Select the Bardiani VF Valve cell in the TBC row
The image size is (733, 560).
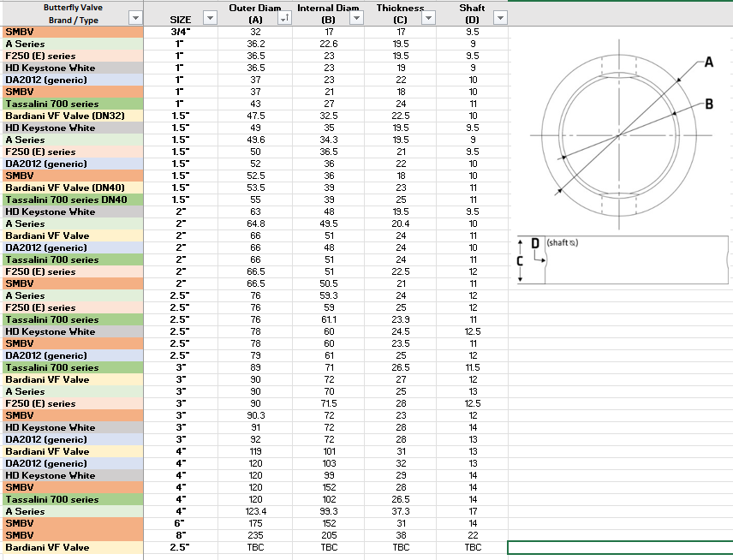pyautogui.click(x=73, y=547)
